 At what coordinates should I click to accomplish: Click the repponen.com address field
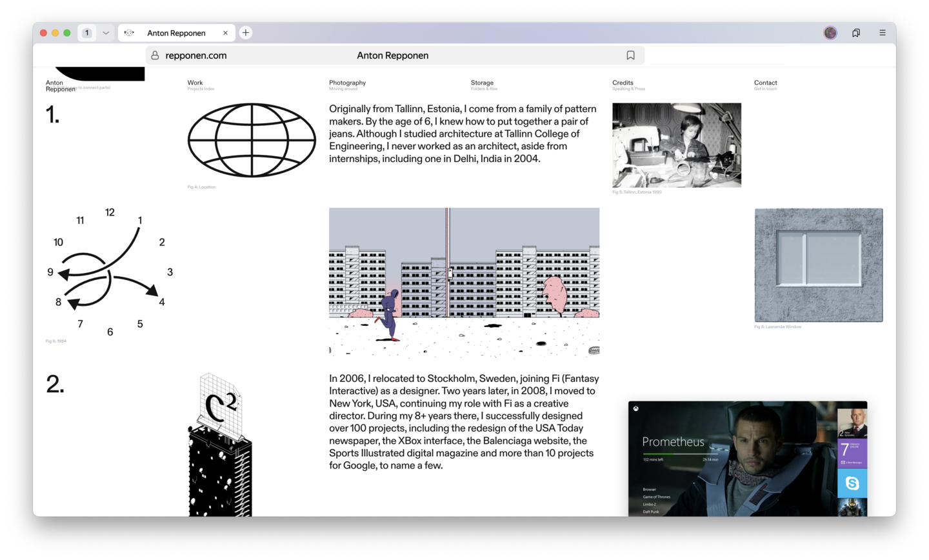click(x=196, y=55)
